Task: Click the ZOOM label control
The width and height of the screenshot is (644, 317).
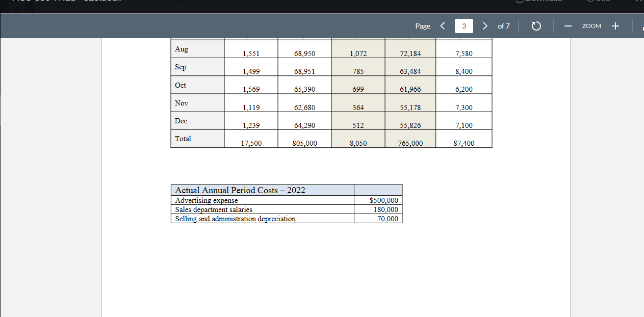Action: (591, 26)
